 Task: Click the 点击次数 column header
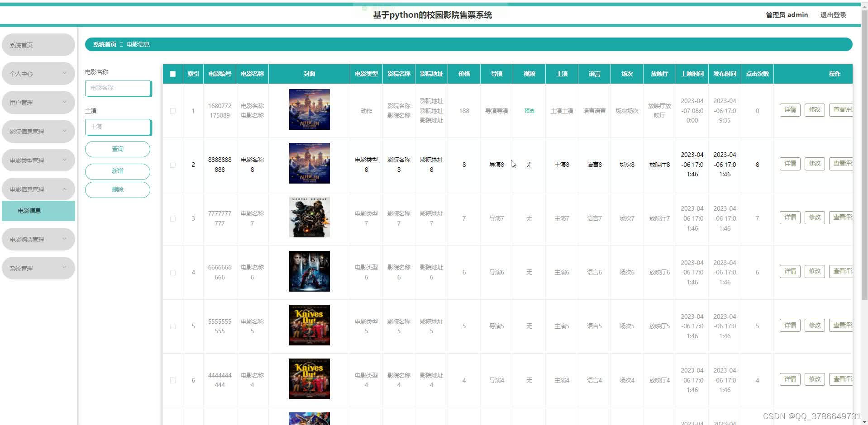[757, 74]
